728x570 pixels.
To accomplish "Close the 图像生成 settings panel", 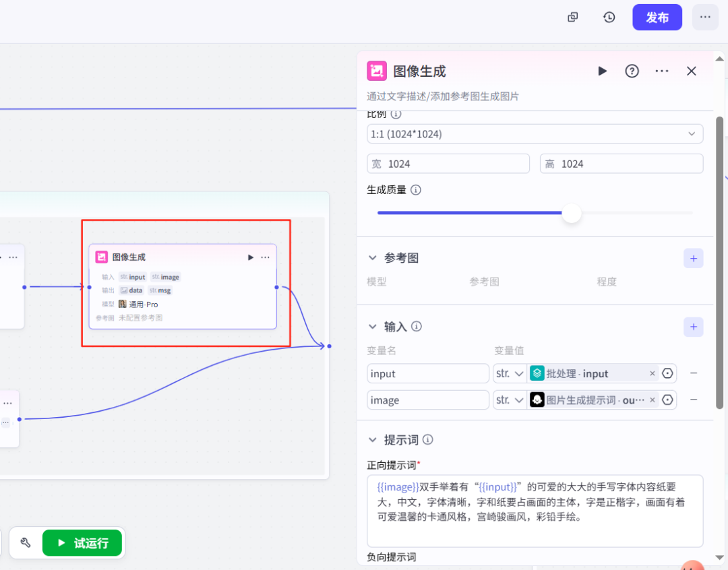I will pos(692,71).
